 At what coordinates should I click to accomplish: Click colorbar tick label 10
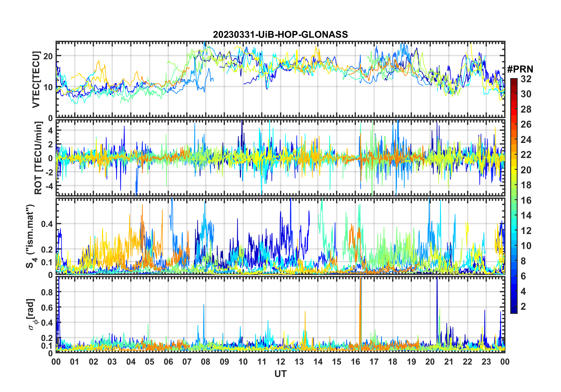526,246
